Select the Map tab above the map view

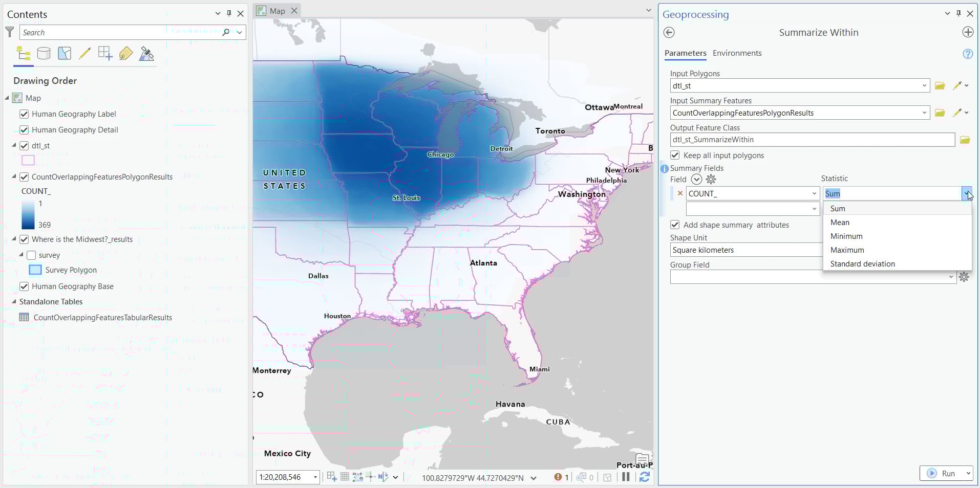click(277, 10)
